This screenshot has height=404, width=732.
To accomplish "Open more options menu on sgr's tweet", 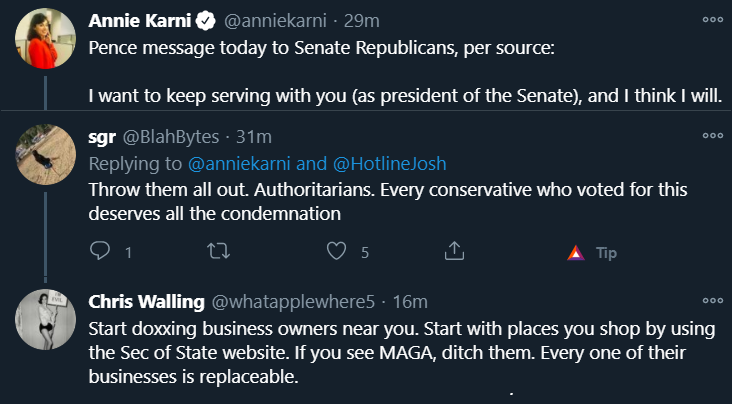I will 713,135.
